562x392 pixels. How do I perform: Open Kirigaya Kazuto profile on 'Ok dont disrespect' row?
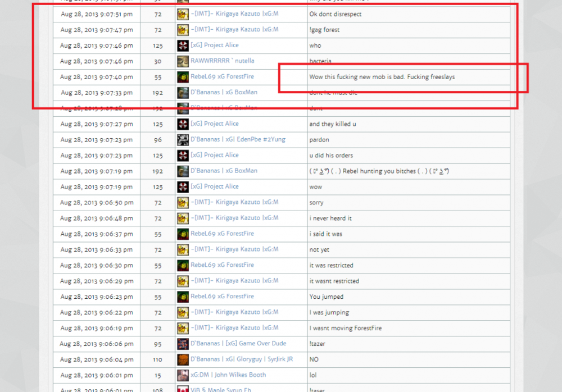pos(234,14)
